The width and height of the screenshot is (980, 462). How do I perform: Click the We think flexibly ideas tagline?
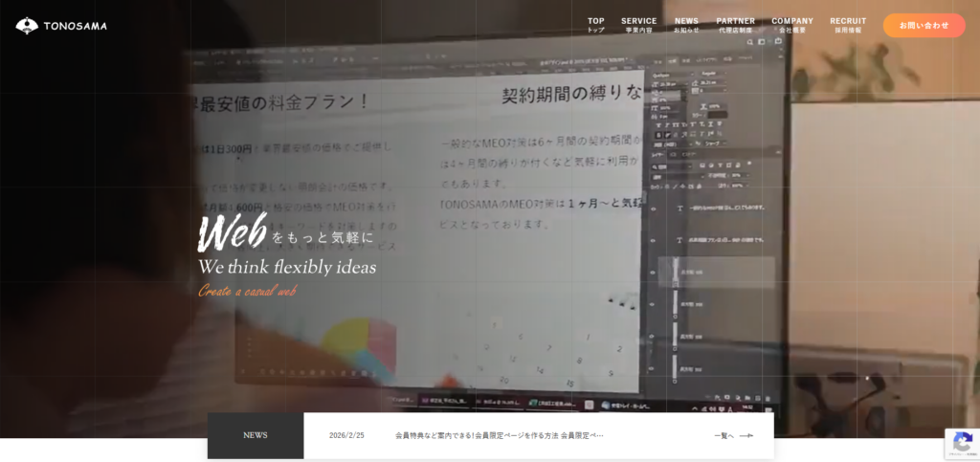tap(287, 267)
